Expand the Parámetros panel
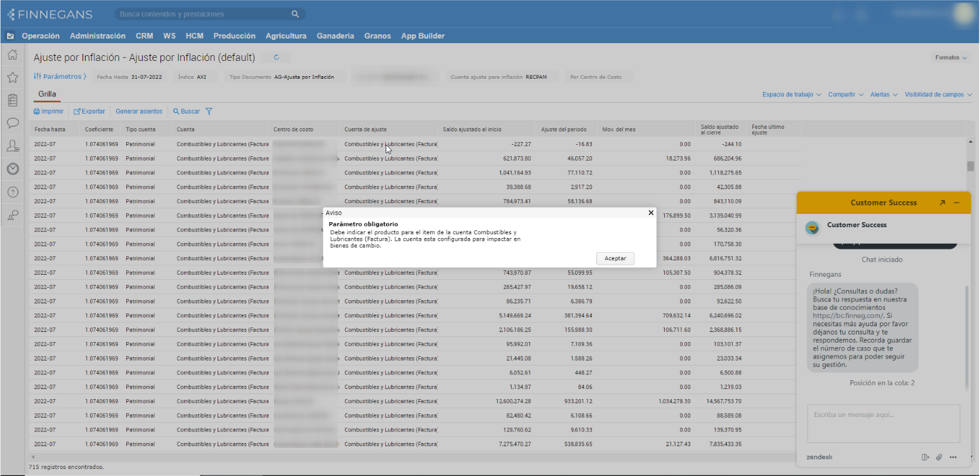 [60, 77]
